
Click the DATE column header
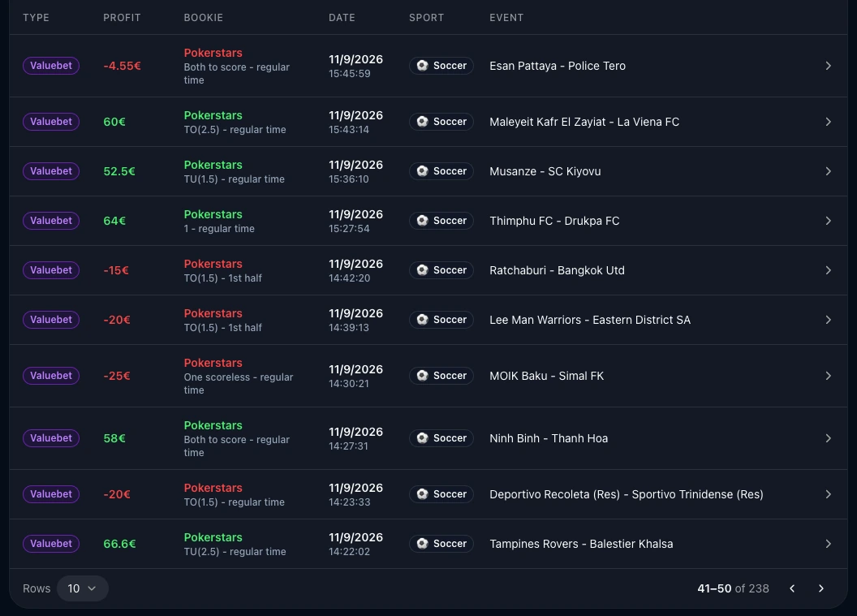click(x=342, y=18)
